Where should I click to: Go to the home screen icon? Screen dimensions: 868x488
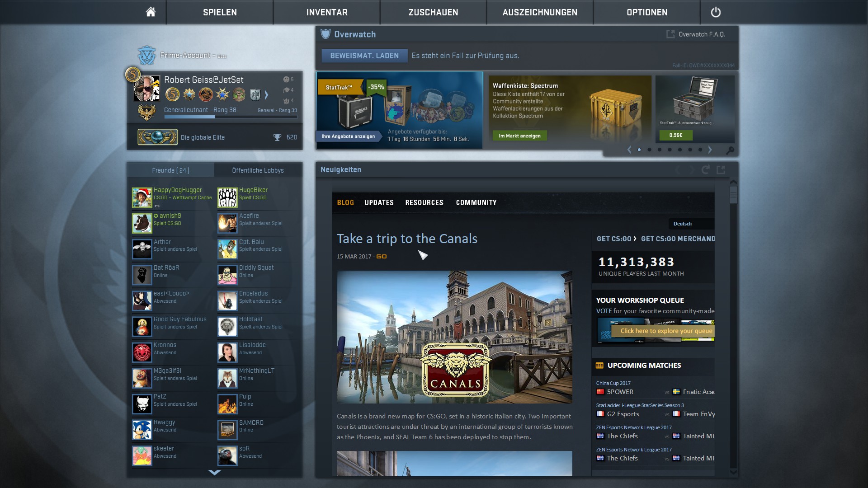coord(151,12)
